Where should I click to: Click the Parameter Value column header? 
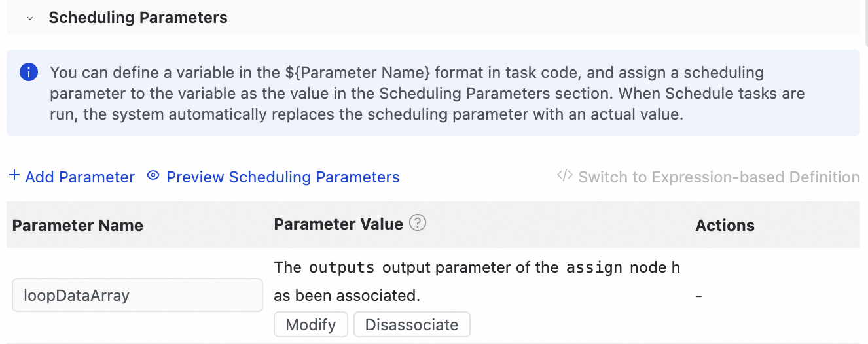point(338,224)
